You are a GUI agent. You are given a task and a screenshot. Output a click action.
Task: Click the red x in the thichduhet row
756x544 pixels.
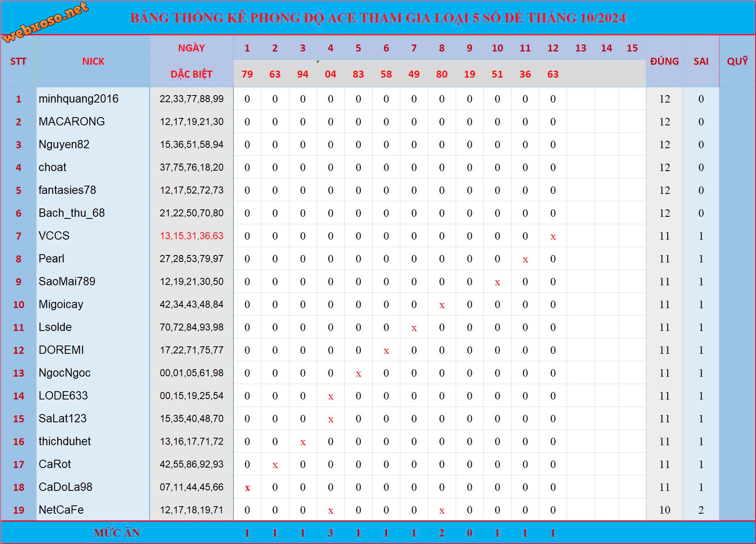302,442
